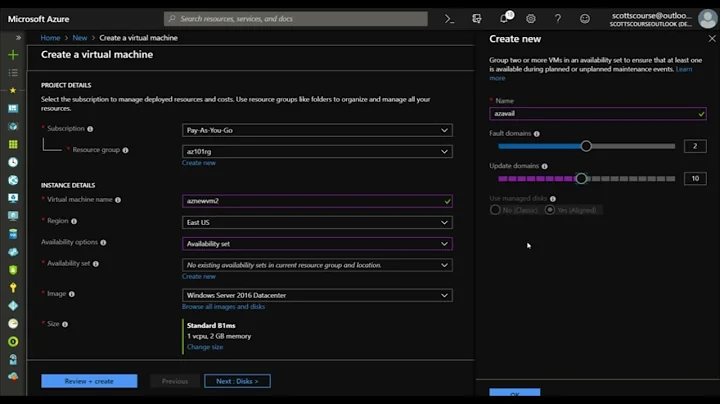This screenshot has height=404, width=720.
Task: Open Azure Active Directory diamond icon
Action: tap(13, 305)
